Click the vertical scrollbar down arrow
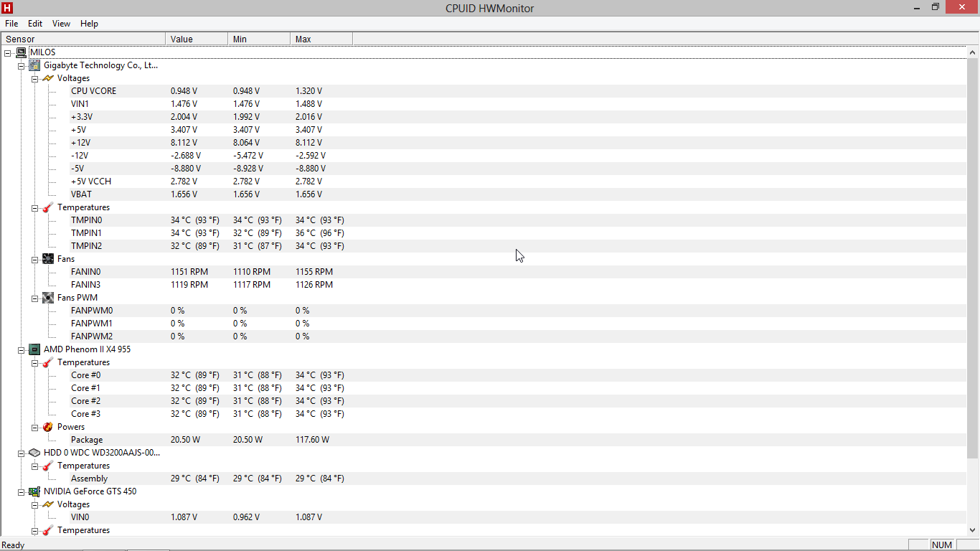980x551 pixels. point(973,530)
